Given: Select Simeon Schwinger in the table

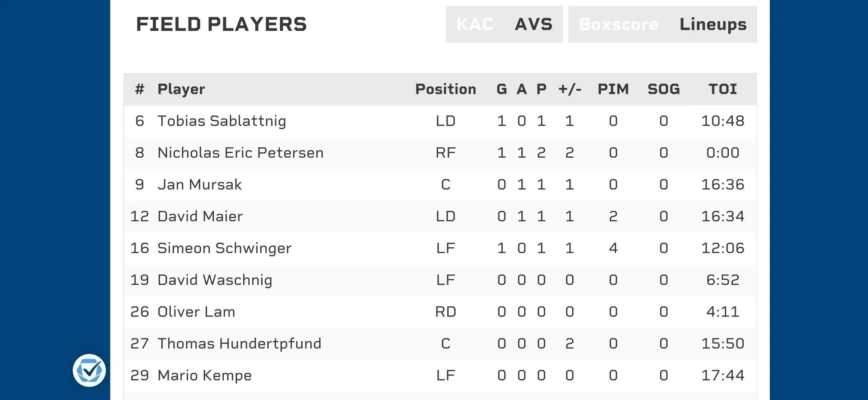Looking at the screenshot, I should pyautogui.click(x=224, y=248).
